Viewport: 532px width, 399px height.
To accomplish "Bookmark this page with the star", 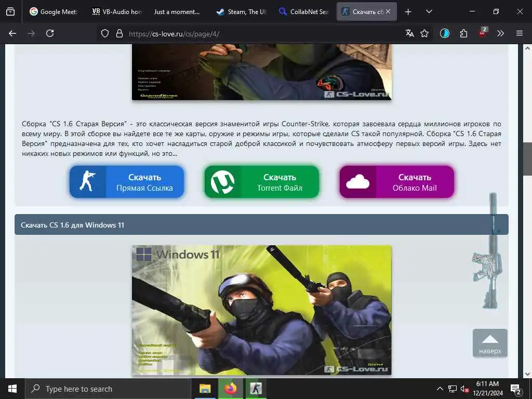I will pos(424,33).
